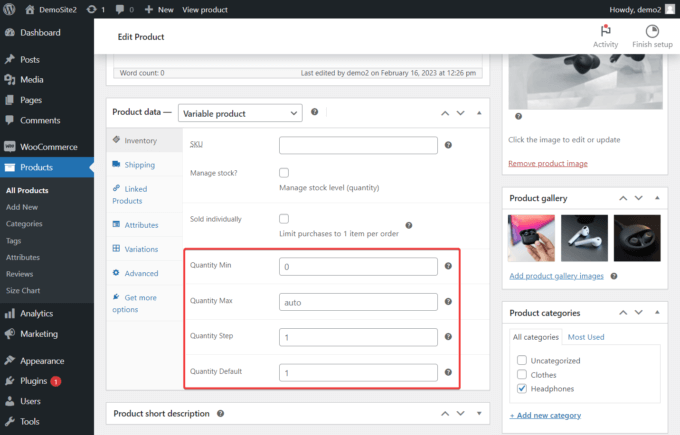This screenshot has width=680, height=435.
Task: Collapse the Product gallery panel
Action: (657, 198)
